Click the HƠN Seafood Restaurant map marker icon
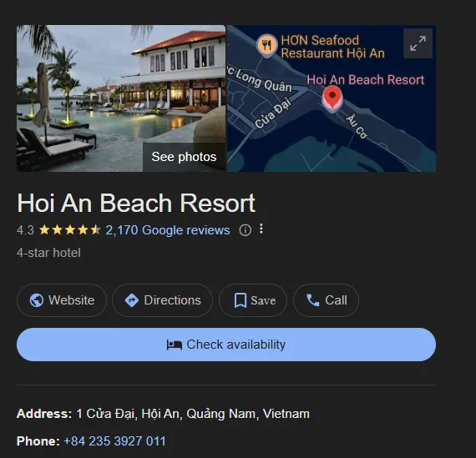The height and width of the screenshot is (458, 476). click(267, 46)
